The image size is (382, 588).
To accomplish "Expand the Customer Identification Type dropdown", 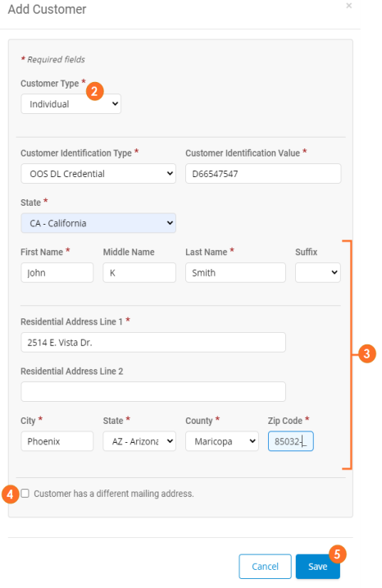I will 98,174.
